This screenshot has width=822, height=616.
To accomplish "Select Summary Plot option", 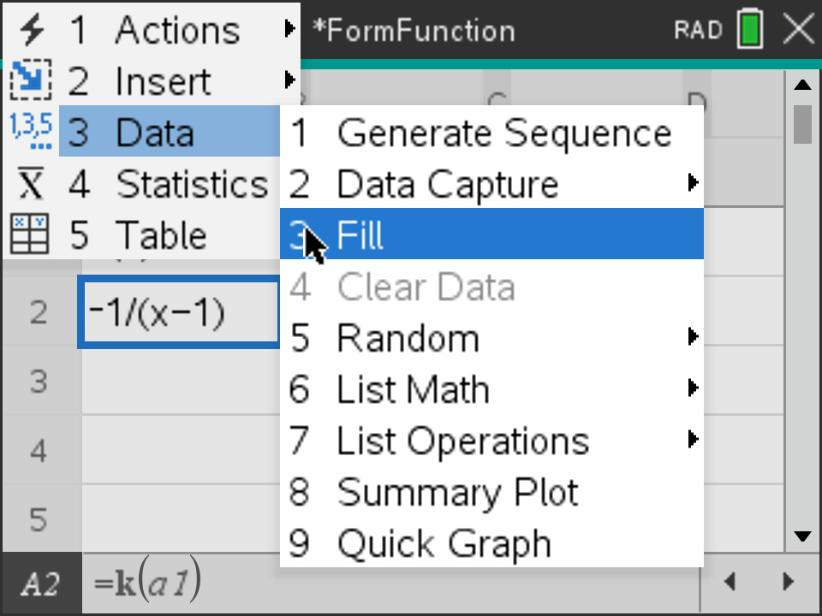I will [457, 492].
